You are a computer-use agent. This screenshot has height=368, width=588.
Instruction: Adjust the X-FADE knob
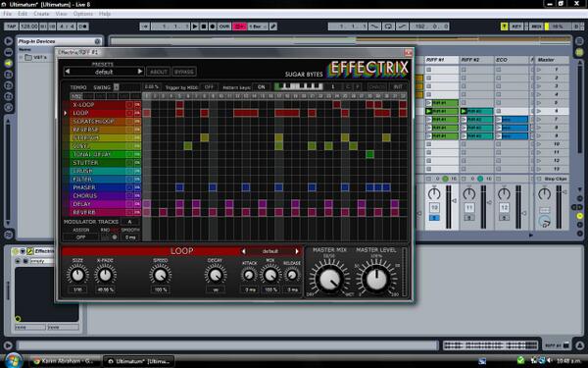click(x=106, y=275)
